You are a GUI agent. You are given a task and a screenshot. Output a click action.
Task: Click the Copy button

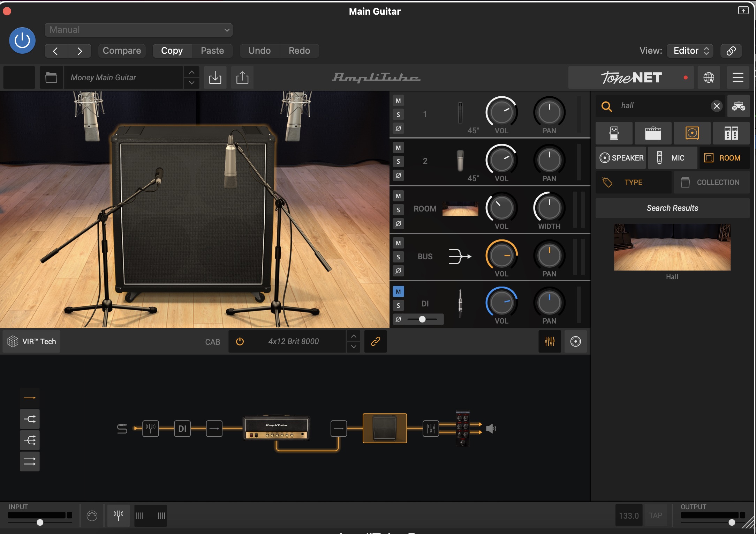click(172, 51)
